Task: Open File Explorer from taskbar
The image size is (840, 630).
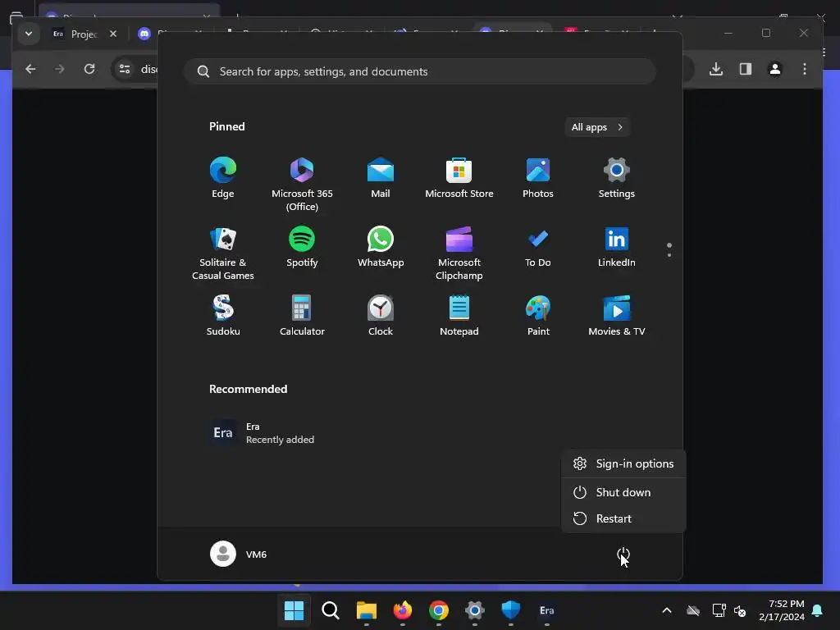Action: pos(367,610)
